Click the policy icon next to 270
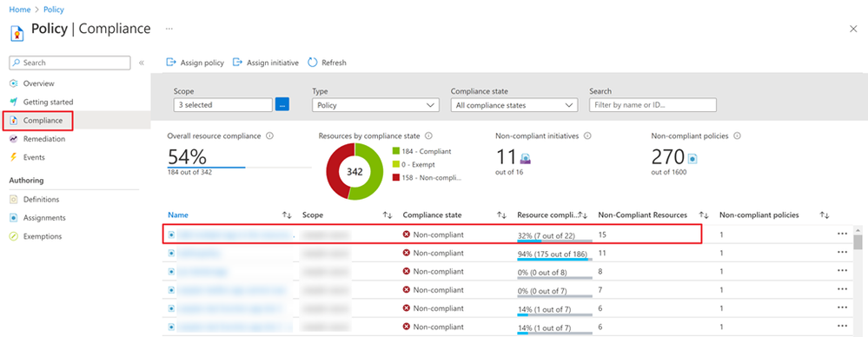 pos(692,159)
